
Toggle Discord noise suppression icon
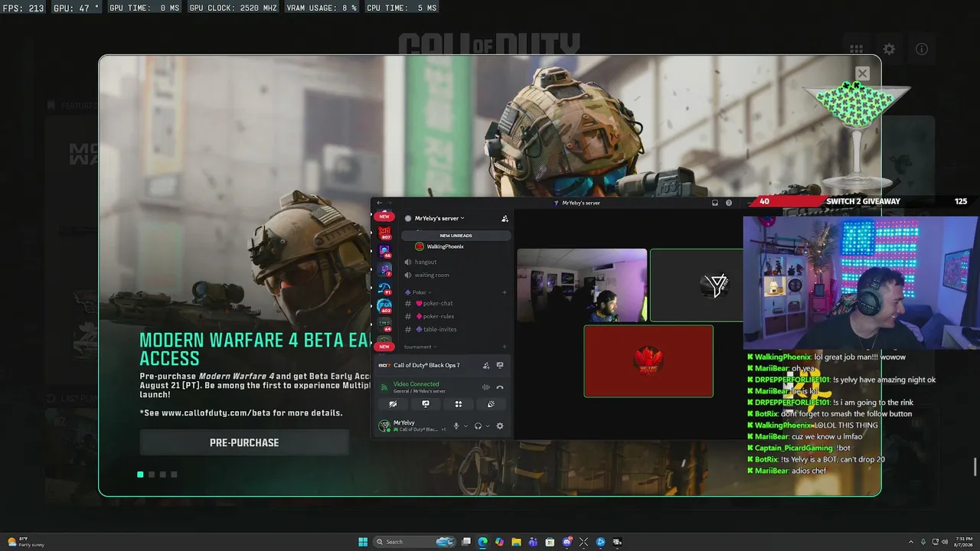pyautogui.click(x=485, y=387)
